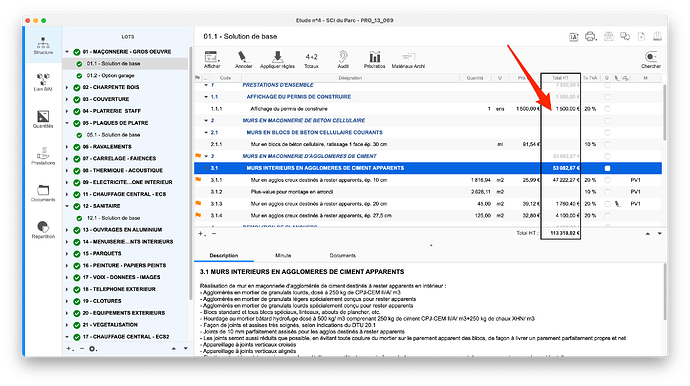Viewport: 690px width, 386px height.
Task: Open the Prix/ratios toolbar icon
Action: [374, 60]
